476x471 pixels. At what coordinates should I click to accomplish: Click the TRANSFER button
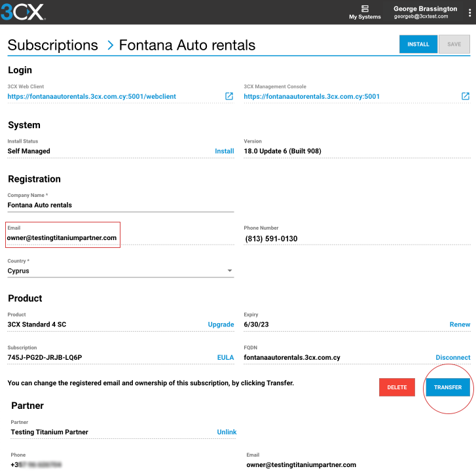click(448, 387)
